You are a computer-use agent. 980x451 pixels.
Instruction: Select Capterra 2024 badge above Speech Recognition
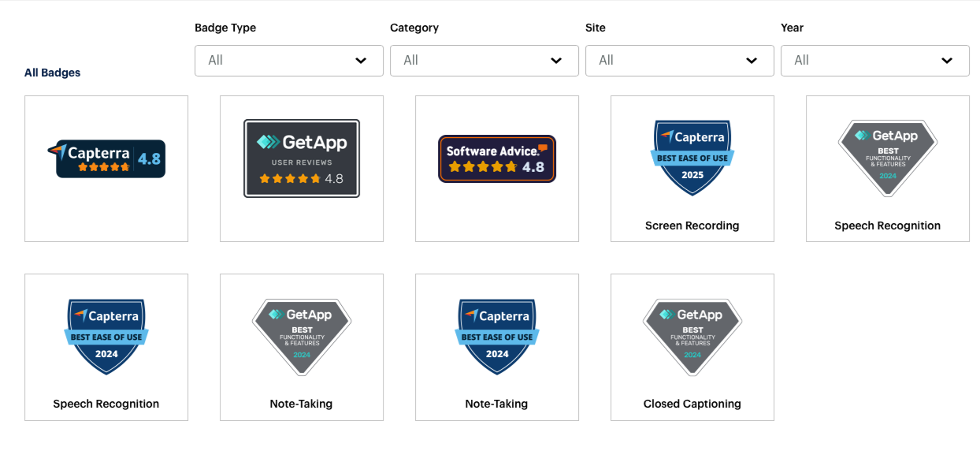pyautogui.click(x=106, y=337)
